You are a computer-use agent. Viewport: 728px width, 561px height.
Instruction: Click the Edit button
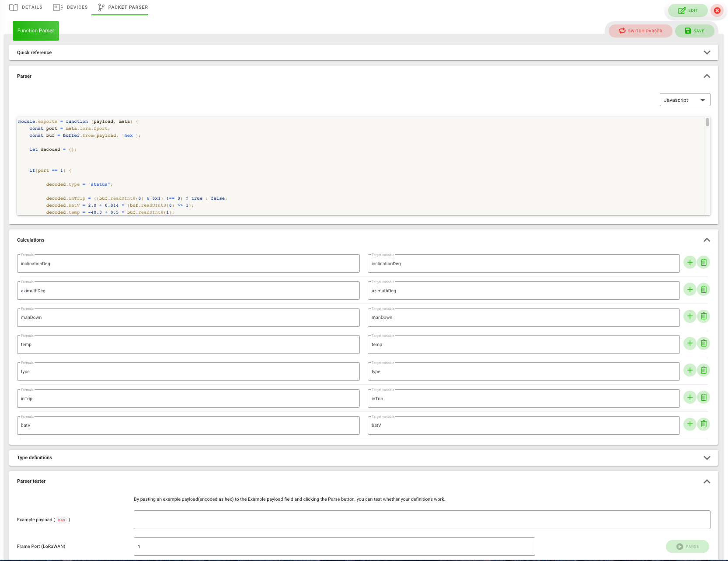click(688, 10)
